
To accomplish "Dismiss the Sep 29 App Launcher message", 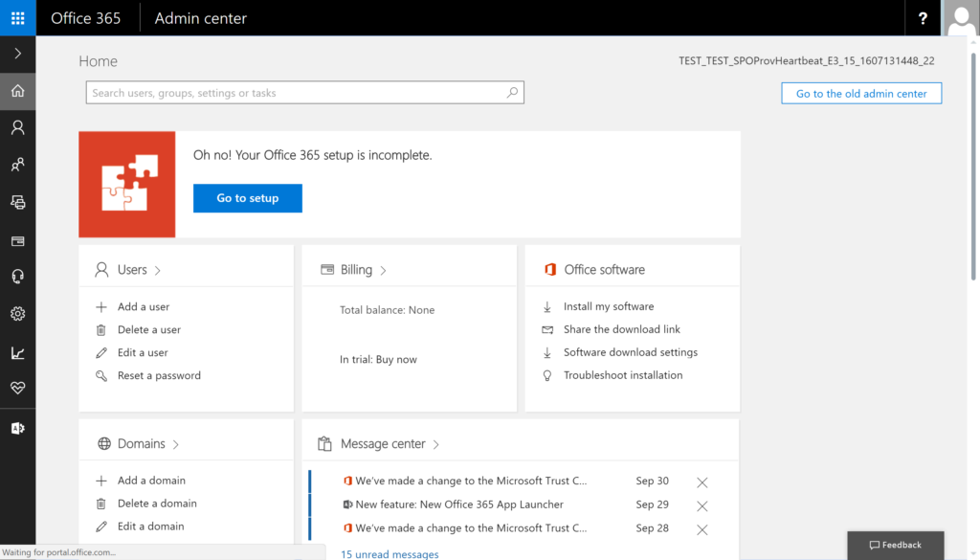I will click(702, 505).
